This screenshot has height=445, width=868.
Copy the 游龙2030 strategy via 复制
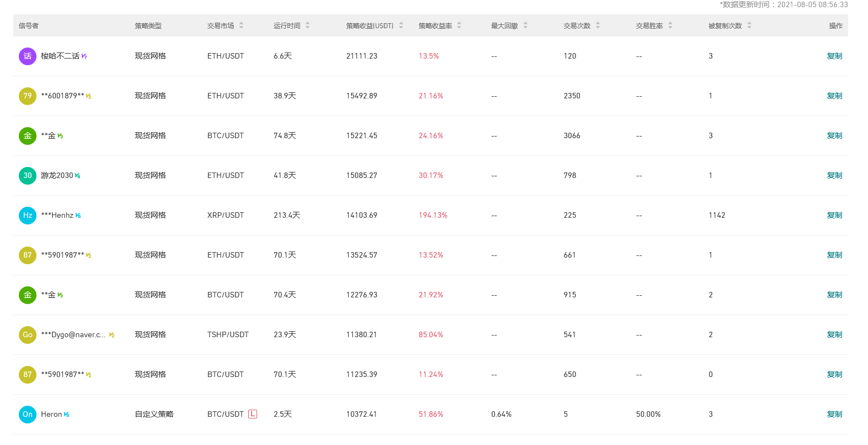[x=834, y=175]
